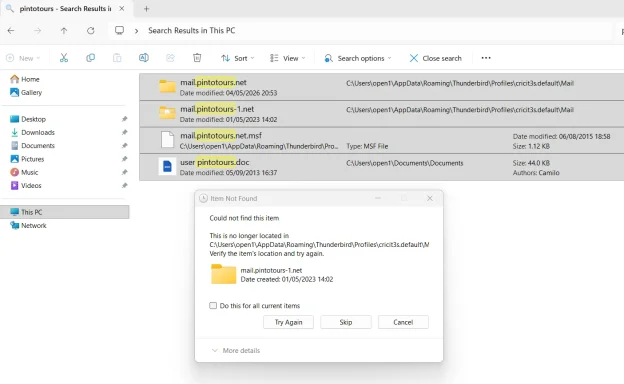Click the Paste clipboard icon
624x384 pixels.
(117, 58)
